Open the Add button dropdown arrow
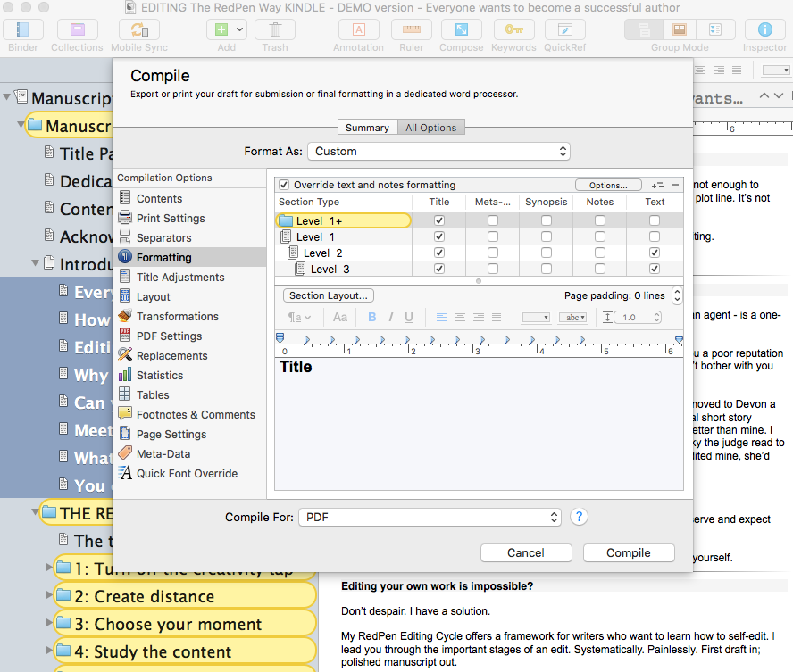The height and width of the screenshot is (672, 793). 239,29
